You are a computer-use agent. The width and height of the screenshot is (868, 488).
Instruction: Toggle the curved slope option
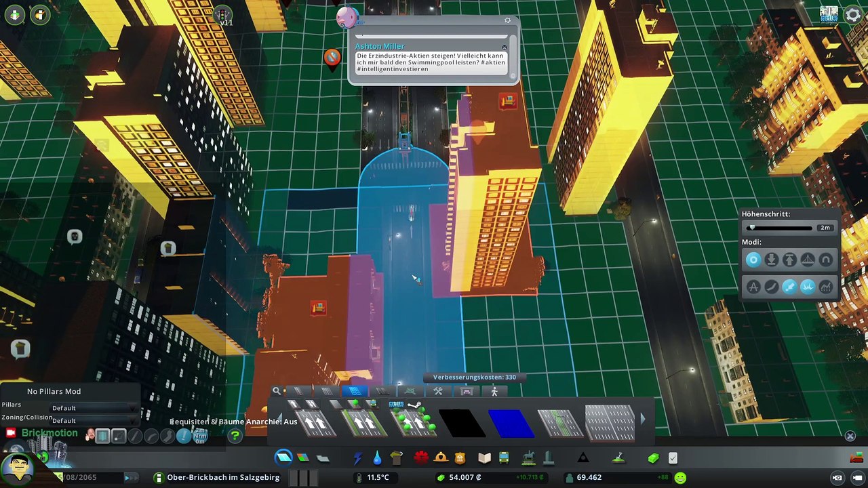click(x=772, y=287)
